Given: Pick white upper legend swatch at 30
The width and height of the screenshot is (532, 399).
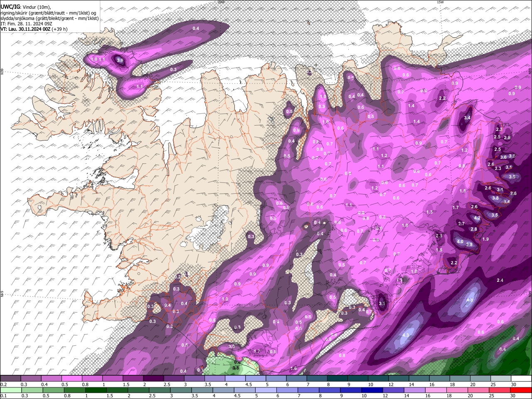Looking at the screenshot, I should (522, 379).
